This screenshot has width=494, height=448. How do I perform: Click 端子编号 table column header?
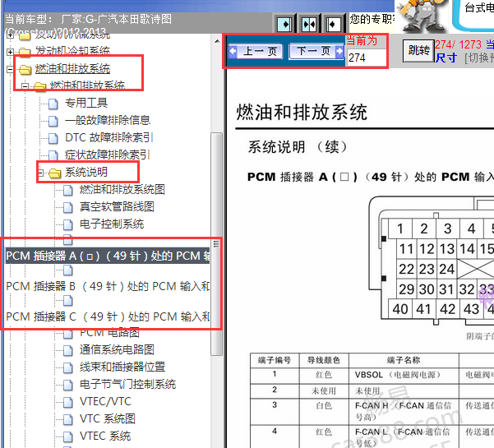(x=275, y=360)
